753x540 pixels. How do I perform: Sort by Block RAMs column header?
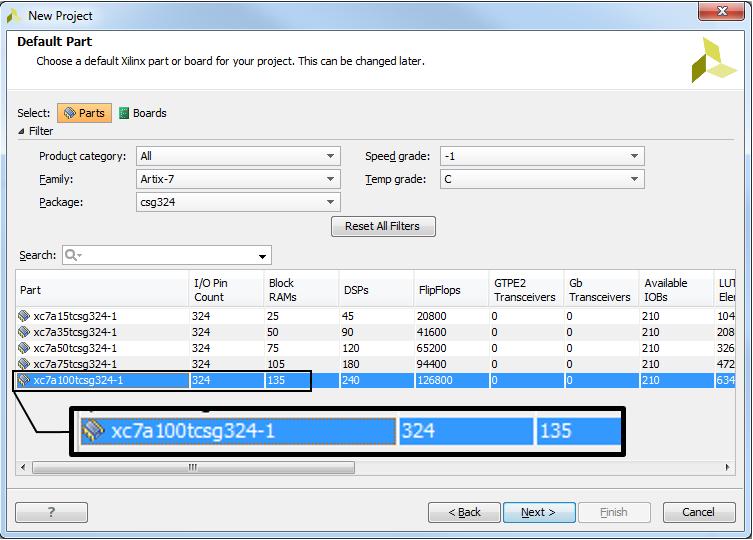point(302,290)
